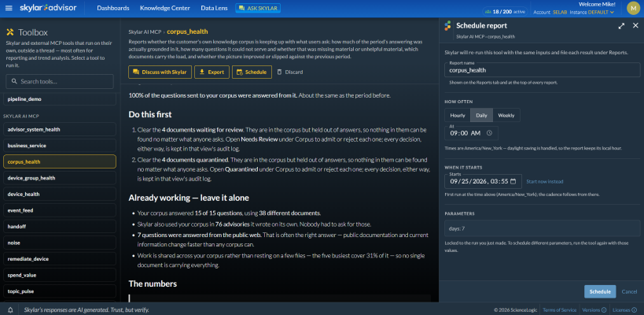The height and width of the screenshot is (315, 644).
Task: Click the 18 / 200 active indicator
Action: click(x=505, y=12)
